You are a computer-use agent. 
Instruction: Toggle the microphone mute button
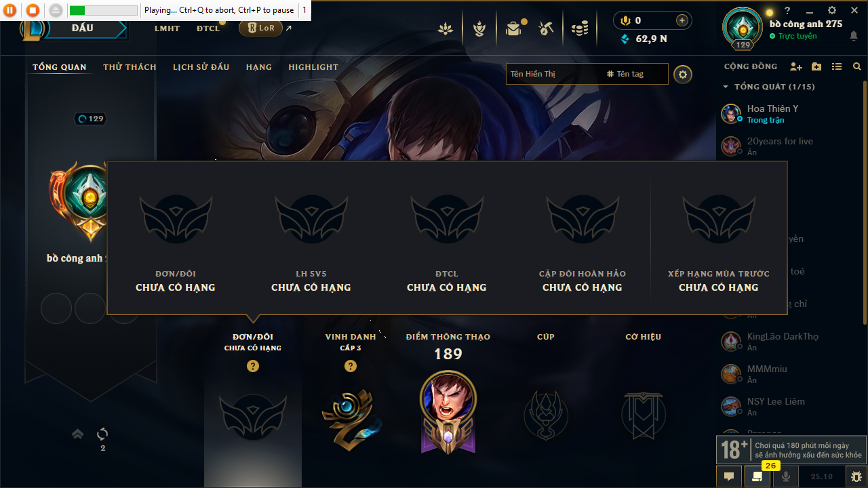tap(786, 476)
